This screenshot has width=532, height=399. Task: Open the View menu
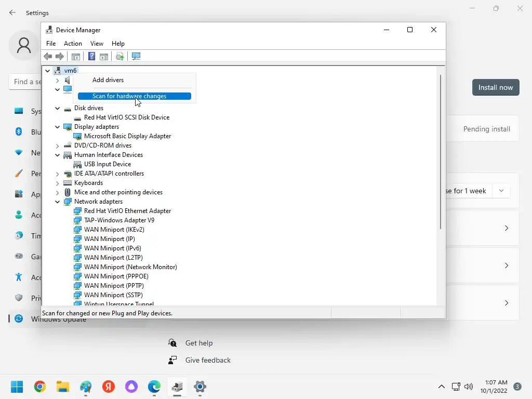pyautogui.click(x=97, y=44)
